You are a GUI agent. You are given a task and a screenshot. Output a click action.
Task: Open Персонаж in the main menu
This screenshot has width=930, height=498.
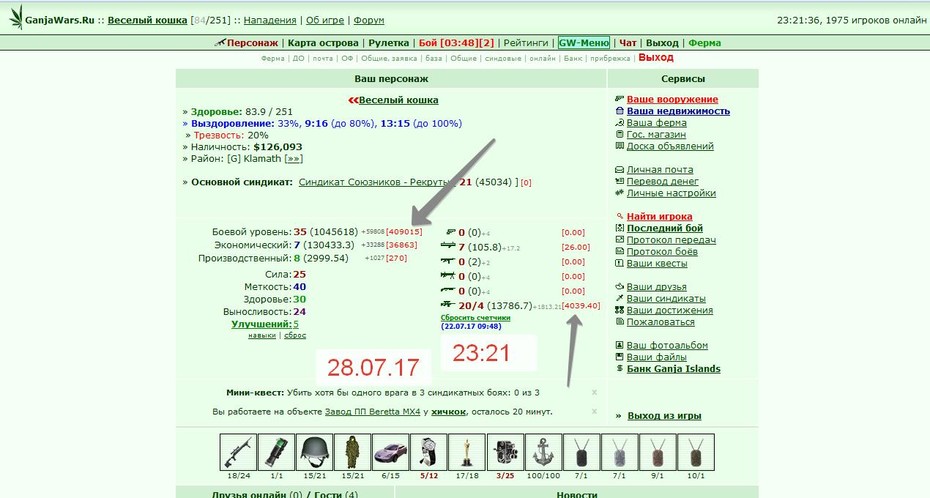click(252, 43)
